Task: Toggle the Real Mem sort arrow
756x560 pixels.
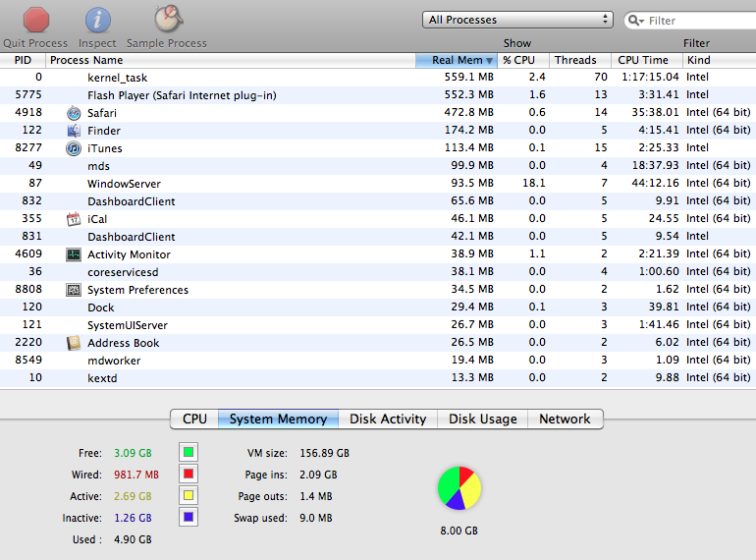Action: click(489, 60)
